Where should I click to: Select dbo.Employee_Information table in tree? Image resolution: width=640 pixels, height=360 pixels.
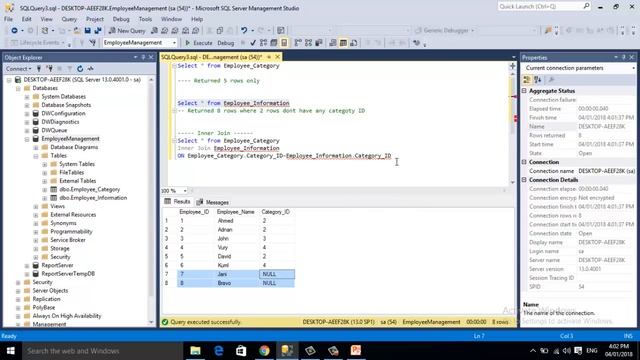[x=93, y=198]
